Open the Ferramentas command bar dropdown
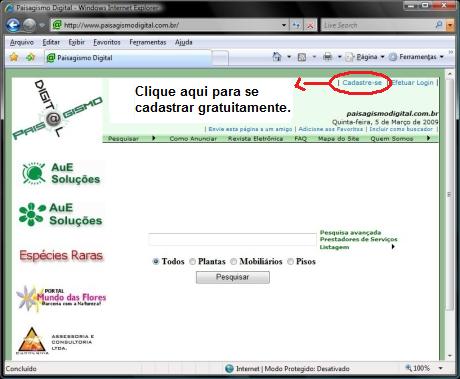Viewport: 460px width, 379px height. pos(417,57)
